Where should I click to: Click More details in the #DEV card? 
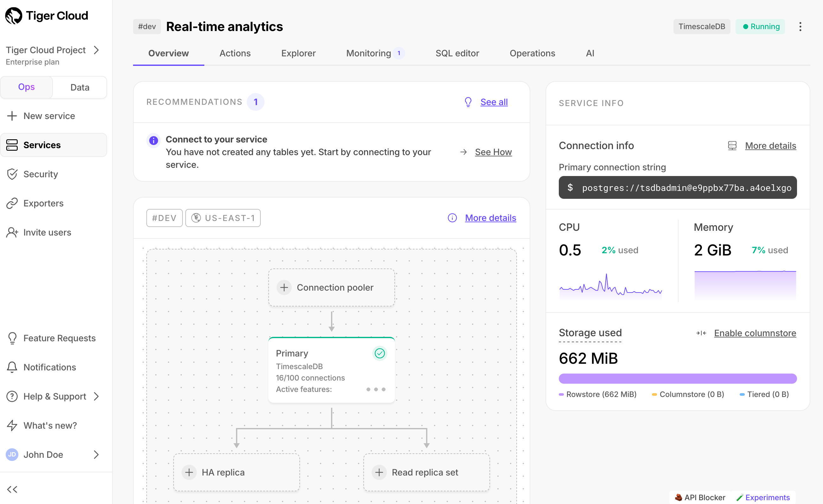click(490, 218)
